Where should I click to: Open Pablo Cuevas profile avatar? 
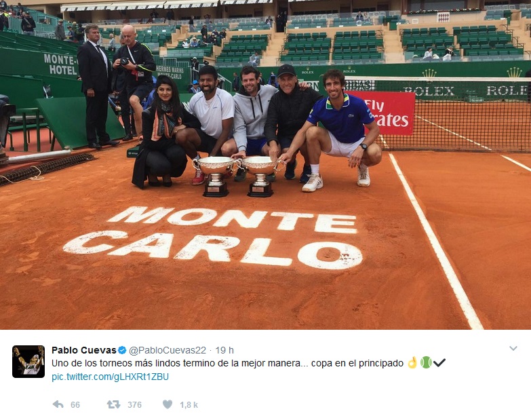tap(28, 362)
